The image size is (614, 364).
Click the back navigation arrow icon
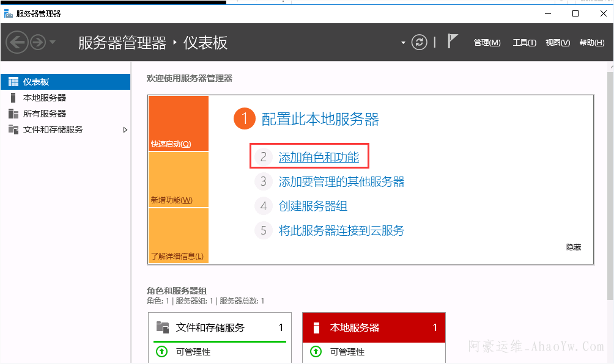pyautogui.click(x=17, y=42)
